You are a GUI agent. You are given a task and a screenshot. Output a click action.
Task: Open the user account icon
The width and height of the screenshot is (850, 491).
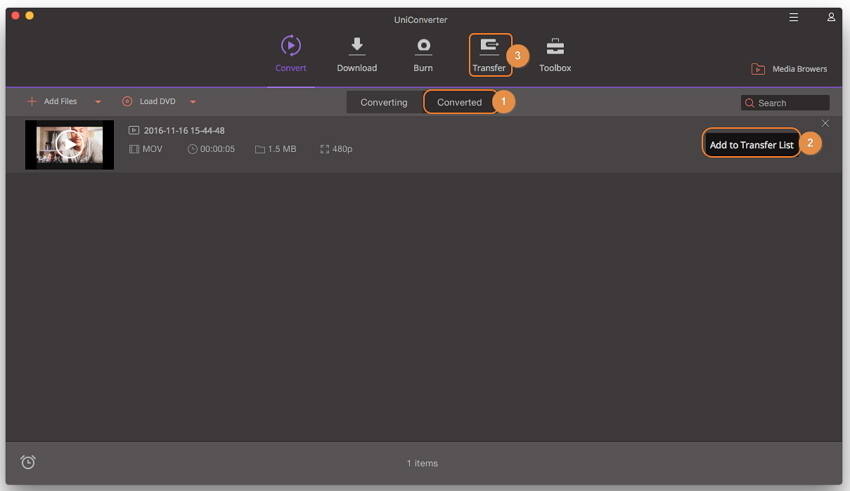831,17
